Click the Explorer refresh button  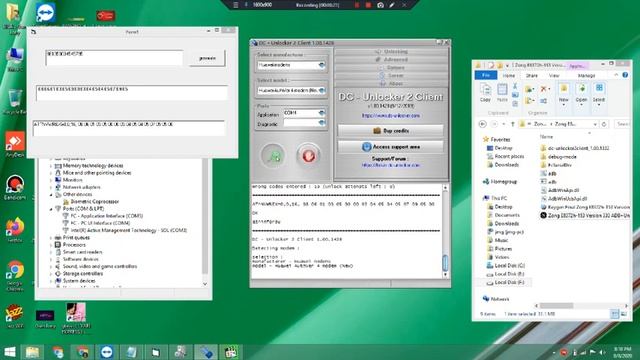point(604,124)
